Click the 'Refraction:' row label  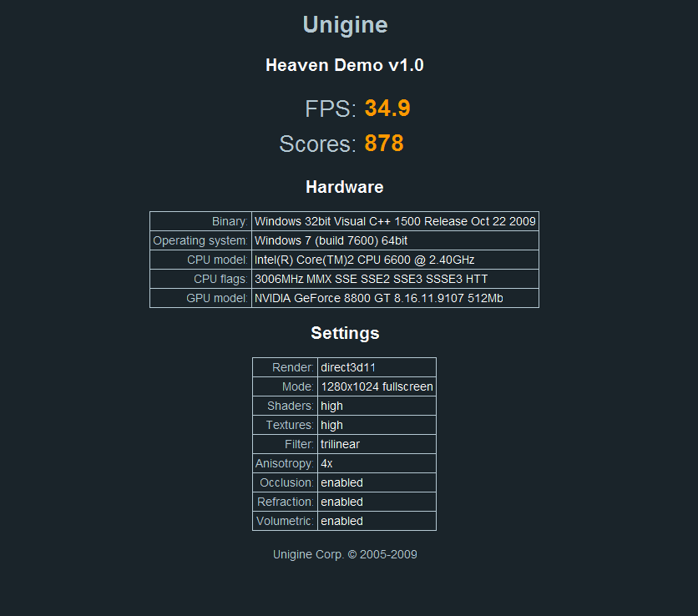click(285, 502)
